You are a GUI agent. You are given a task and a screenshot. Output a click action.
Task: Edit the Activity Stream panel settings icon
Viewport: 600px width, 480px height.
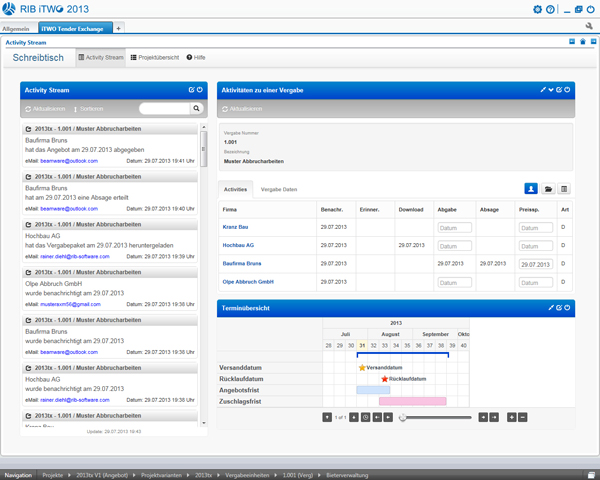(191, 90)
